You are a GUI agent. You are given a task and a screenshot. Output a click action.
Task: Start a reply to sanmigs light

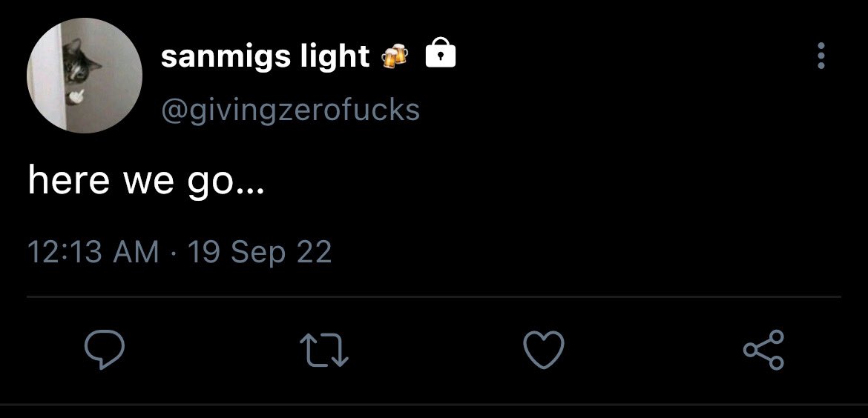coord(104,349)
